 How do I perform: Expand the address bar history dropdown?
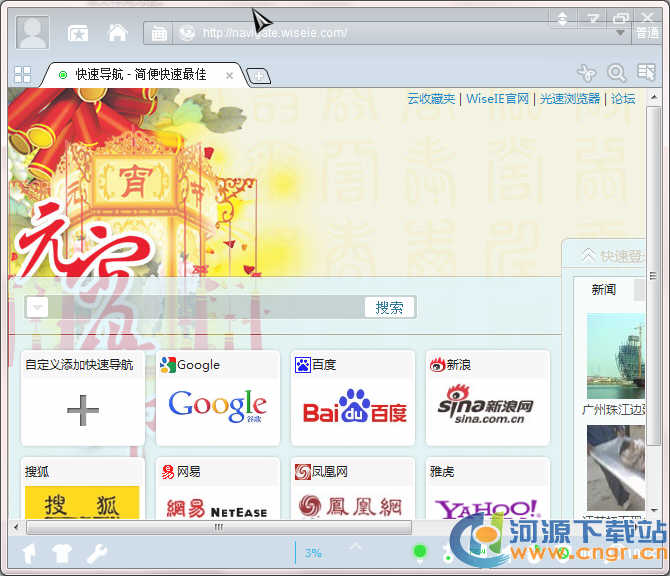click(620, 32)
